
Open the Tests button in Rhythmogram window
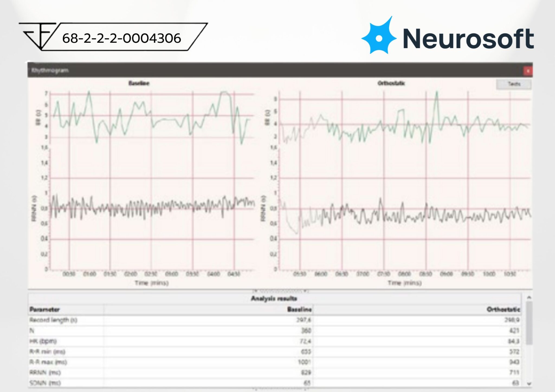pyautogui.click(x=514, y=84)
